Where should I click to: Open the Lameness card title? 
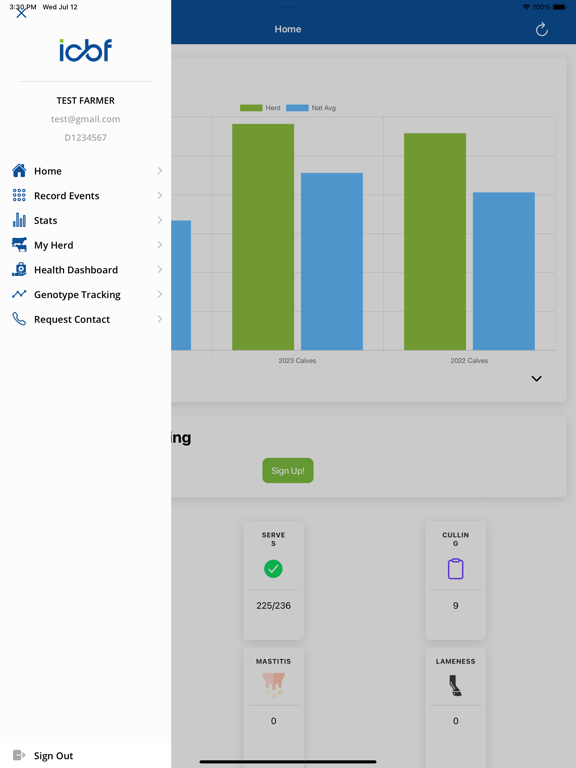click(456, 661)
